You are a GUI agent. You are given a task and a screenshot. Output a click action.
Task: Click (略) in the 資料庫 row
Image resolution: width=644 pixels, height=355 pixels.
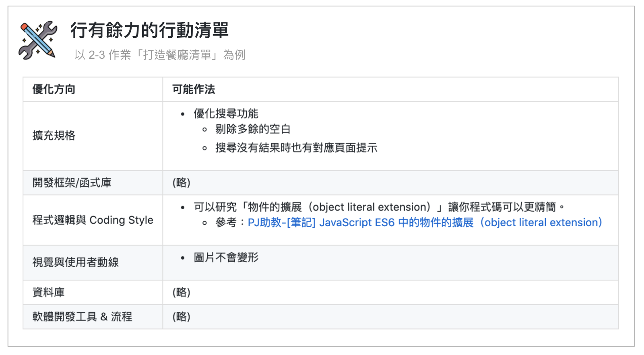181,292
